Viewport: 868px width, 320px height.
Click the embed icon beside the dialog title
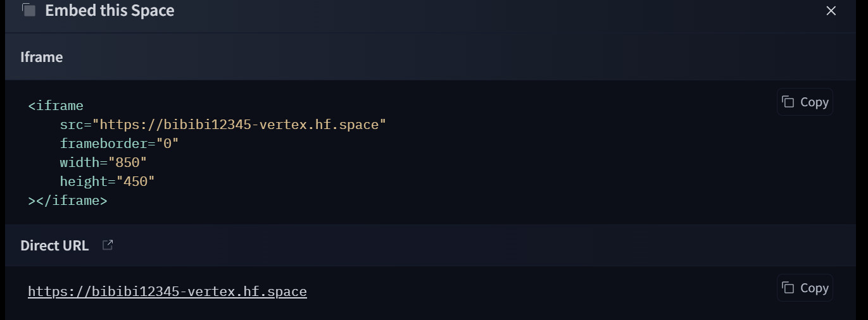coord(28,10)
